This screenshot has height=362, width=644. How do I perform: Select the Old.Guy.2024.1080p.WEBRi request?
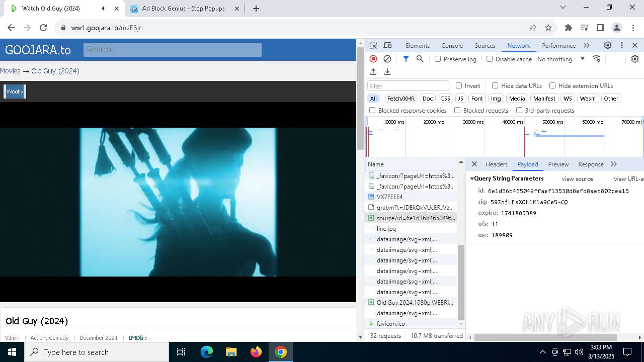pyautogui.click(x=412, y=302)
